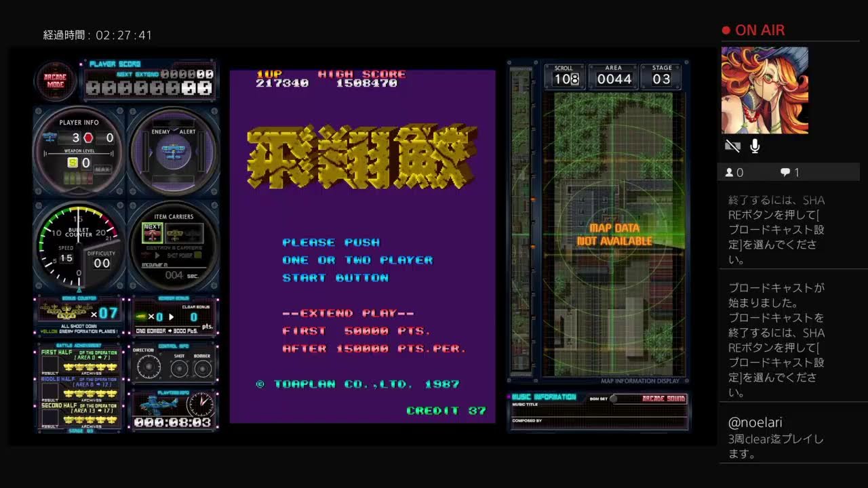The image size is (868, 488).
Task: Click the red ON AIR recording dot
Action: pos(726,30)
